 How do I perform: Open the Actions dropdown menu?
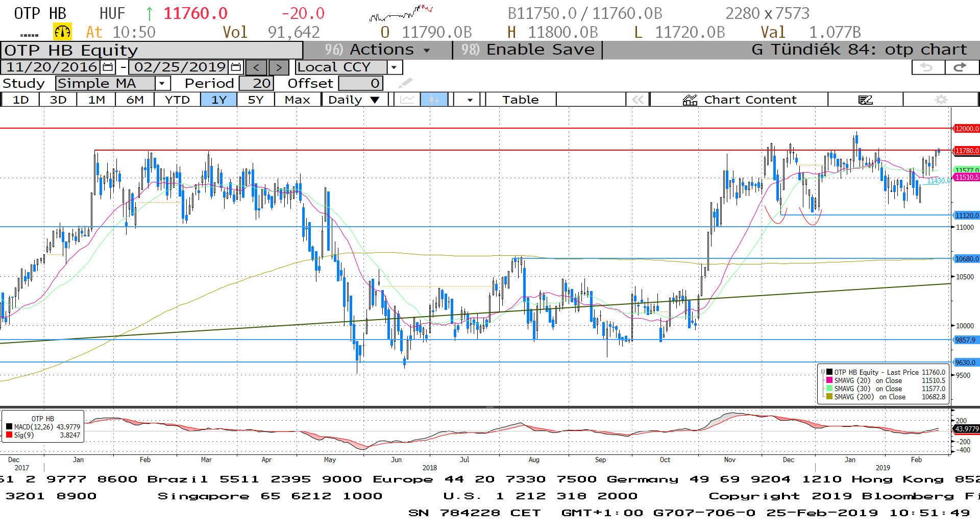point(378,50)
